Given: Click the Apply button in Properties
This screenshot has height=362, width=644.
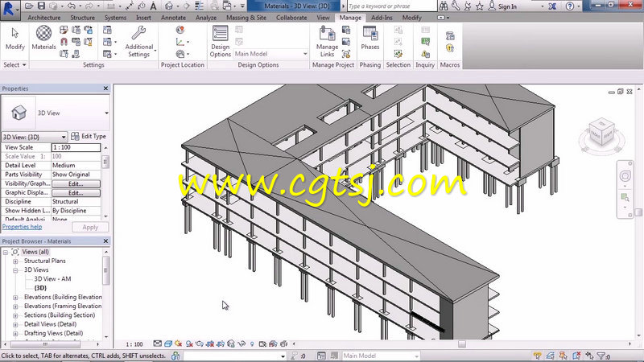Looking at the screenshot, I should [90, 227].
